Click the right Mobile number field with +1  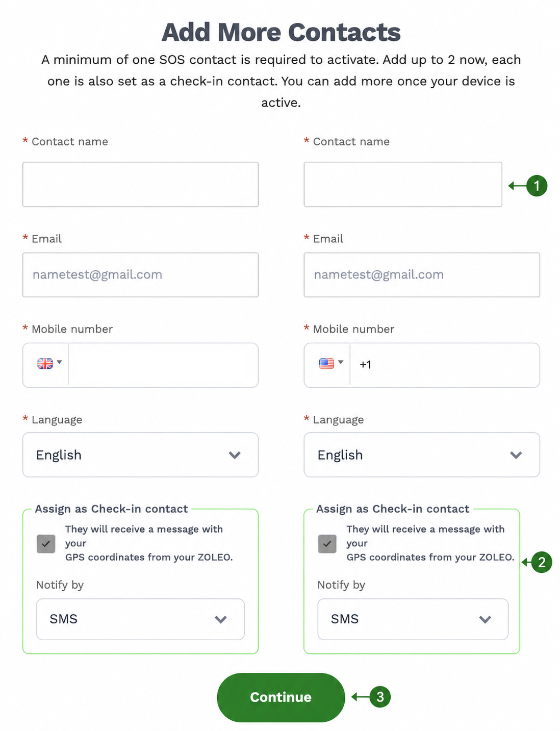[x=444, y=365]
